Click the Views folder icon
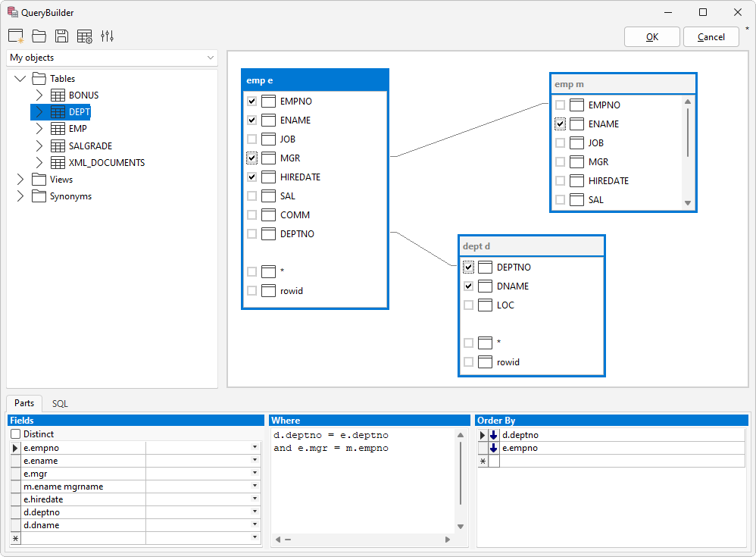Viewport: 756px width, 557px height. 39,180
